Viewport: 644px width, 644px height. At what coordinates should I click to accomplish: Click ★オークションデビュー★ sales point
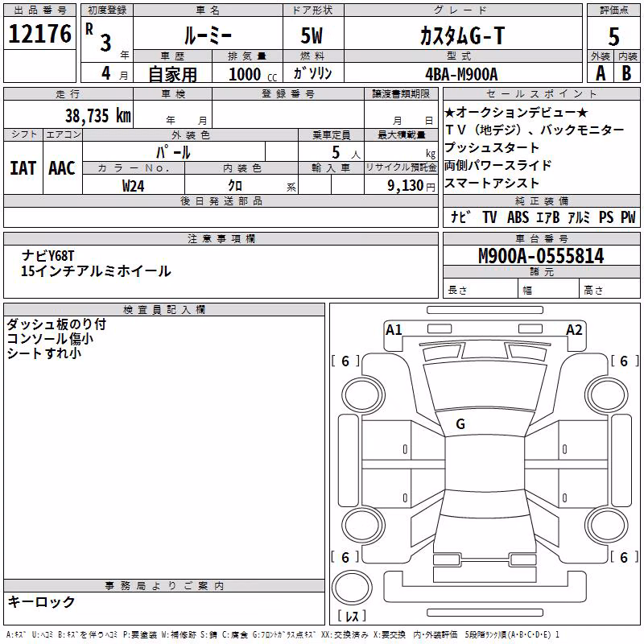(x=516, y=112)
